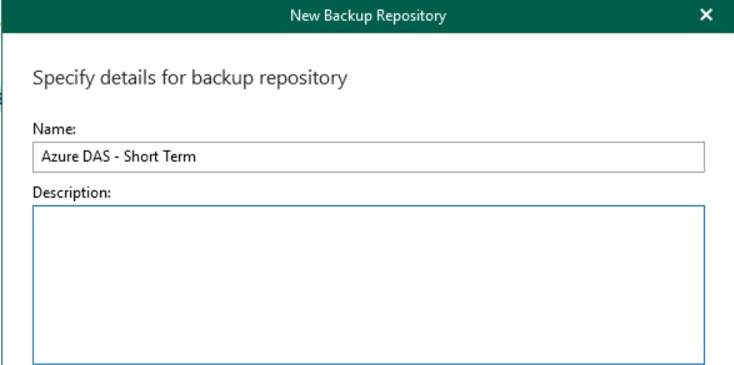
Task: Click the 'New Backup Repository' title bar text
Action: pyautogui.click(x=368, y=15)
